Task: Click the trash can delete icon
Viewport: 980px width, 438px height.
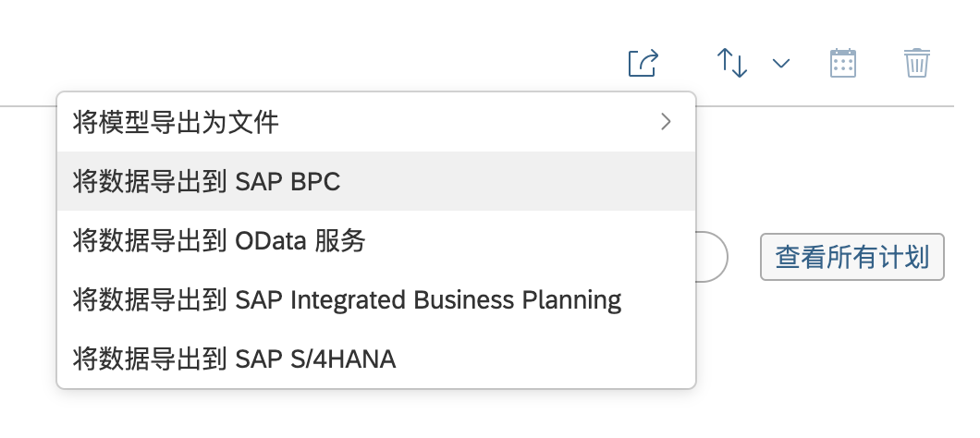Action: (916, 63)
